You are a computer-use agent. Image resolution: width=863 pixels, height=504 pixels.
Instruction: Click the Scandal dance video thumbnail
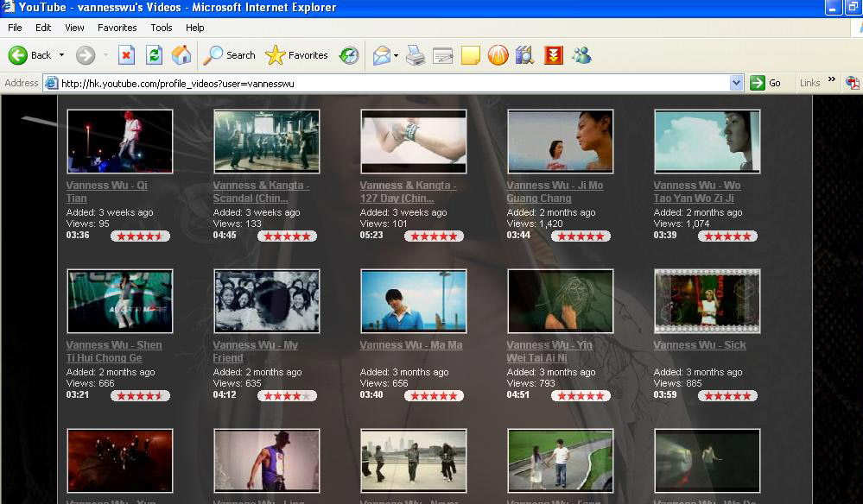point(267,142)
